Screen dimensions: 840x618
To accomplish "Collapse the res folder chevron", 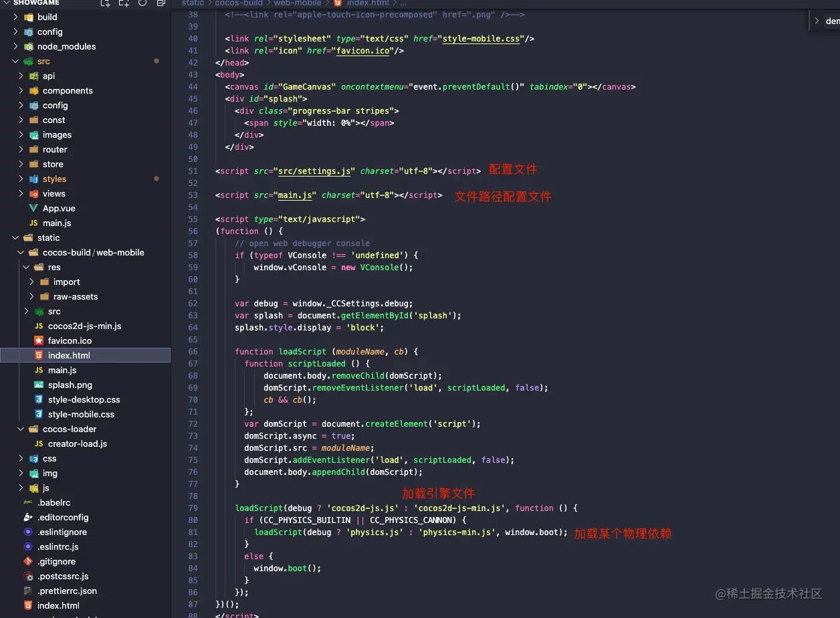I will click(27, 267).
